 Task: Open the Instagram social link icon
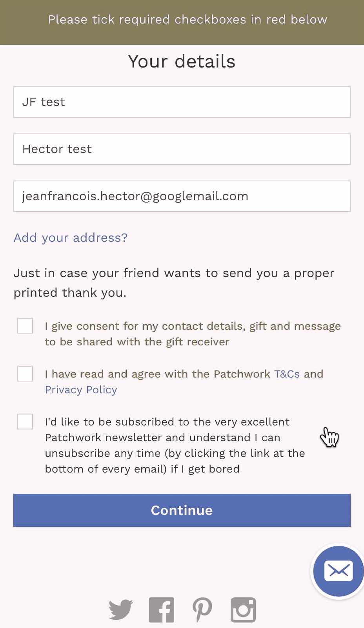(x=243, y=610)
